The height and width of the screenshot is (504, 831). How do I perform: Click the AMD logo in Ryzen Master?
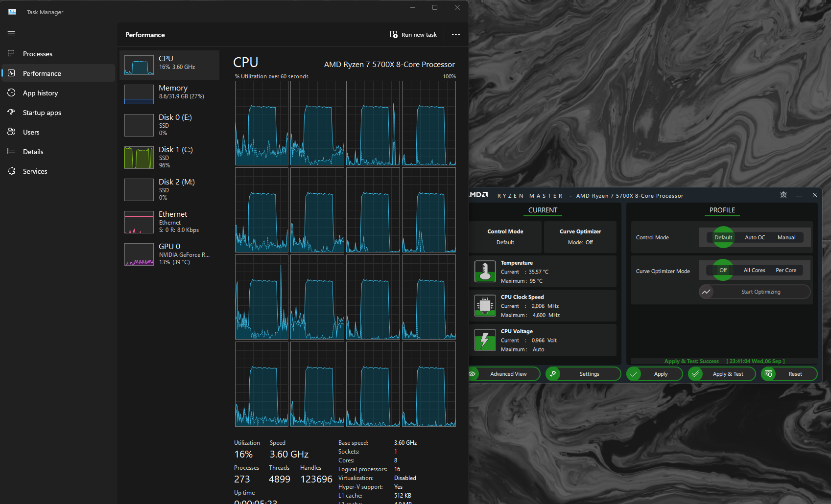click(478, 195)
